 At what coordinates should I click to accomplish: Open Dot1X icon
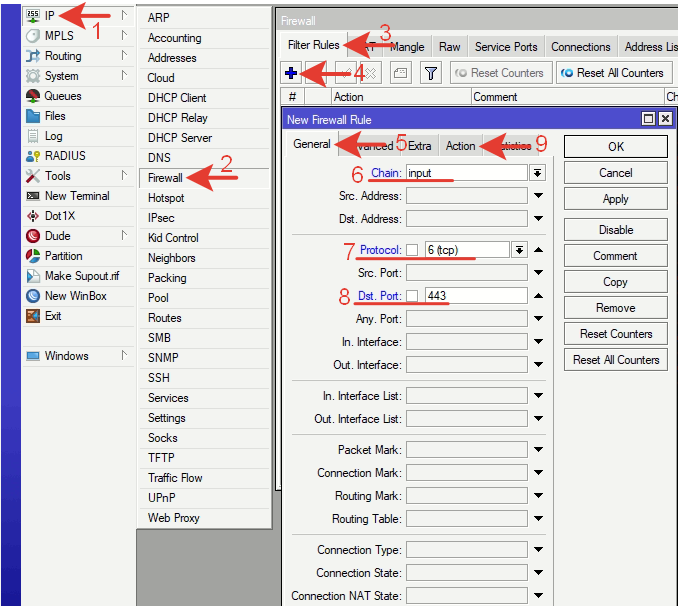33,216
